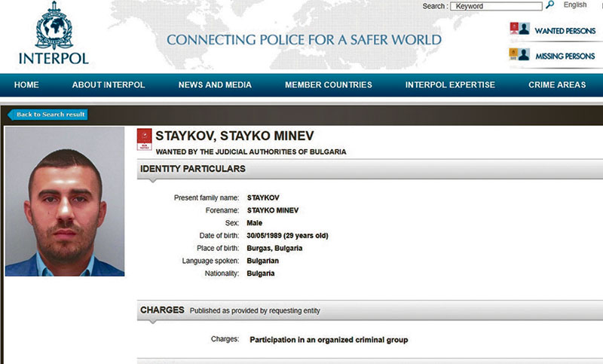Image resolution: width=603 pixels, height=364 pixels.
Task: Click the slogan CONNECTING POLICE FOR A SAFER WORLD
Action: 304,40
